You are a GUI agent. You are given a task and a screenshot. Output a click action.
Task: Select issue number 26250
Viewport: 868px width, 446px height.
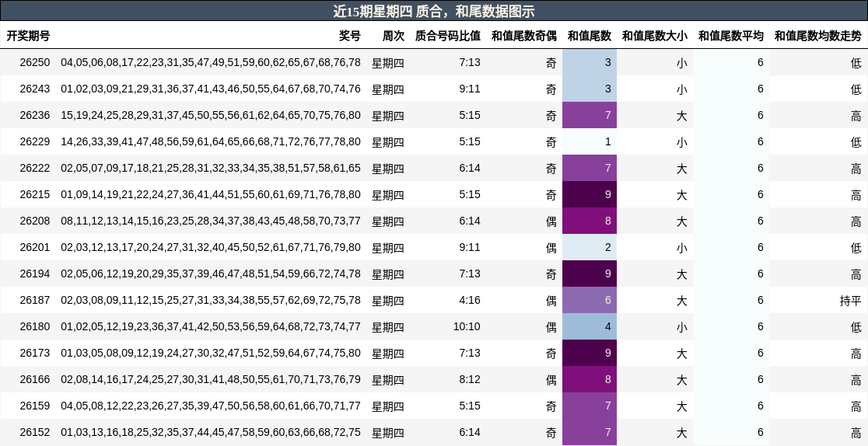click(x=35, y=62)
